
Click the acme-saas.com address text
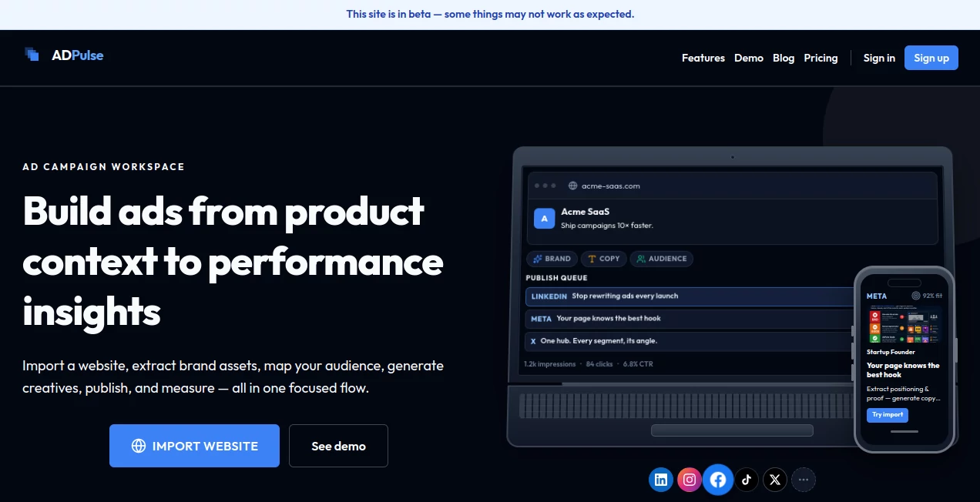(611, 186)
